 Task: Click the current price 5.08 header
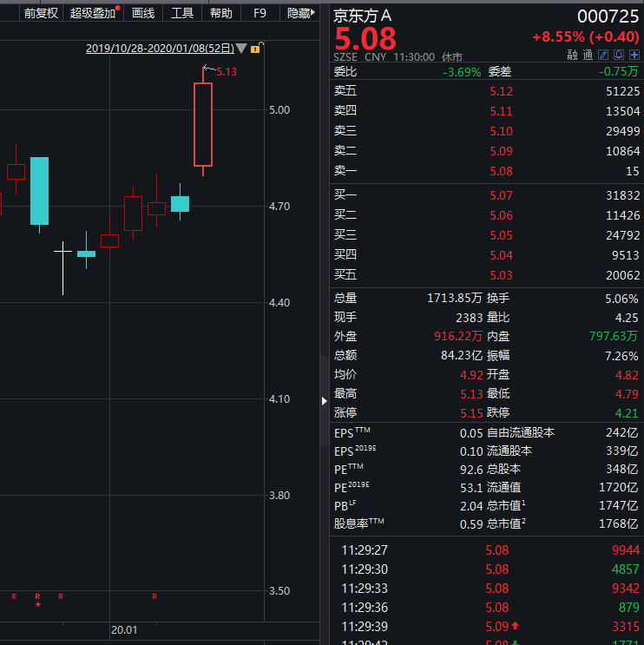[365, 39]
